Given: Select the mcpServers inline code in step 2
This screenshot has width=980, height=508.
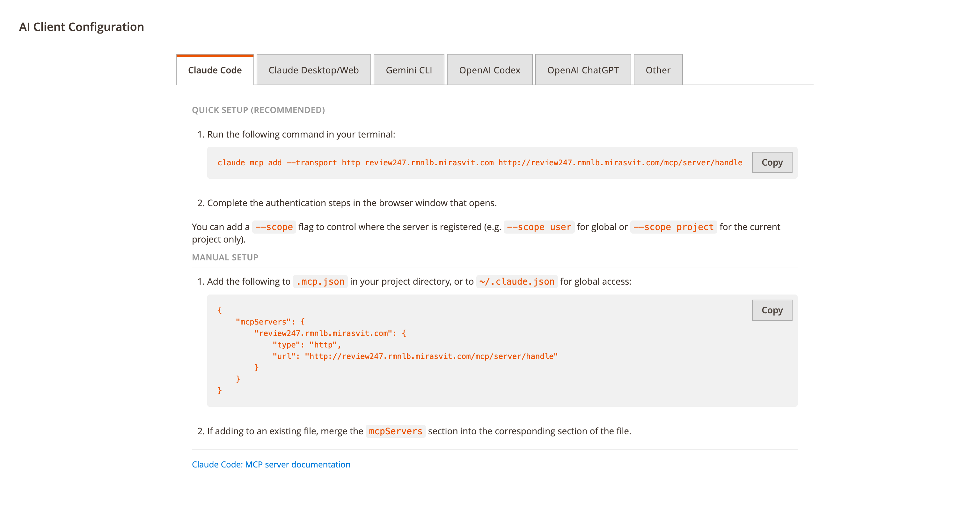Looking at the screenshot, I should click(x=396, y=431).
